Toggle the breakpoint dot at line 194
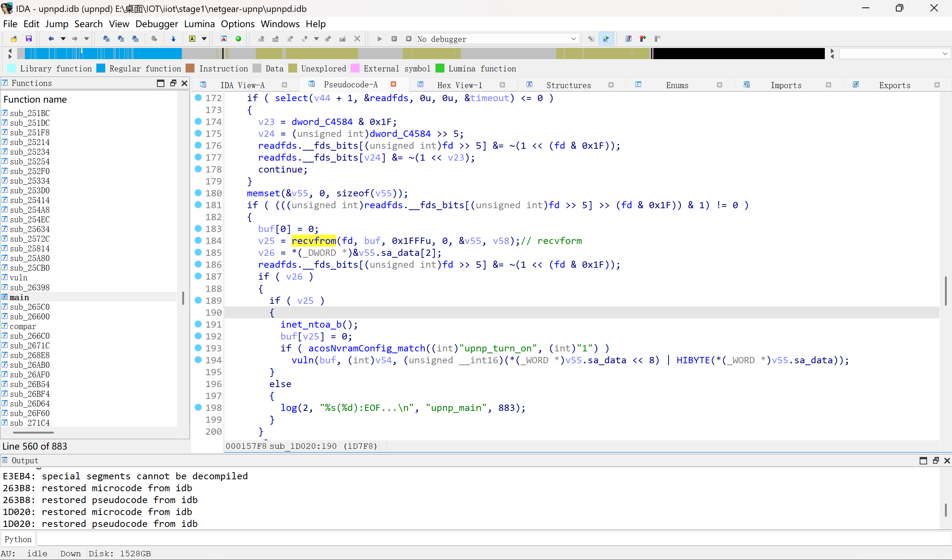 pos(198,359)
